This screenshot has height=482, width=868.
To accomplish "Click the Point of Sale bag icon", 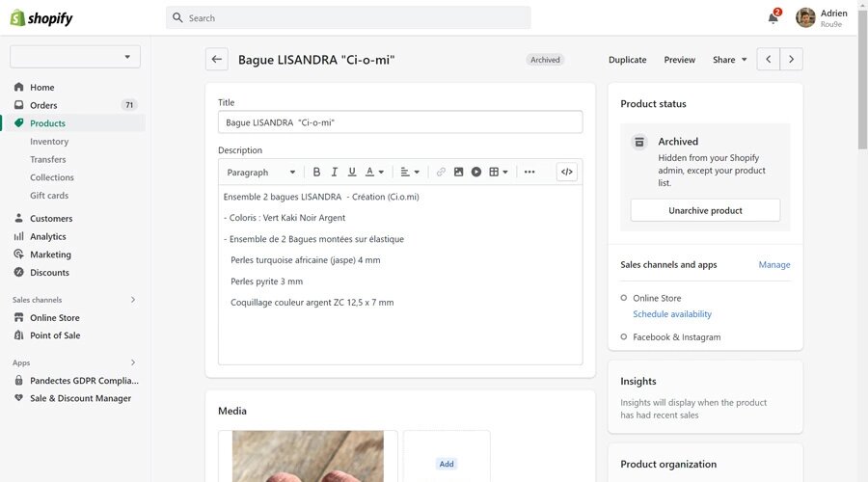I will pos(19,335).
